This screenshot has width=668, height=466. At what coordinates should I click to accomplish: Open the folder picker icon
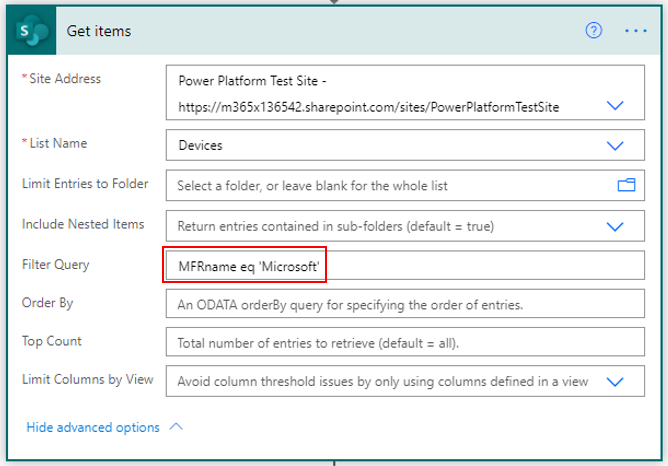tap(626, 185)
